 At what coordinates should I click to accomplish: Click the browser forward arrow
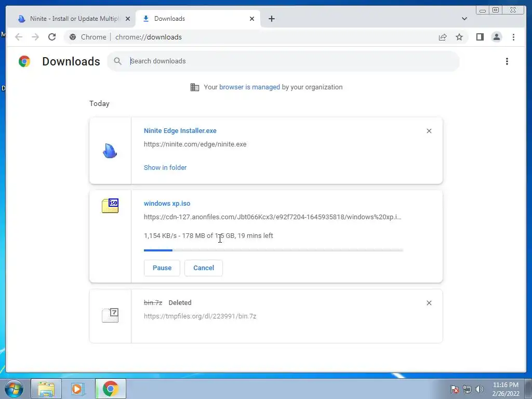35,37
